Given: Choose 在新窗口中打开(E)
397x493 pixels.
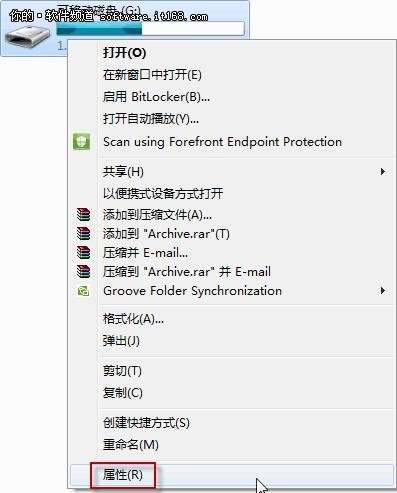Looking at the screenshot, I should coord(152,75).
